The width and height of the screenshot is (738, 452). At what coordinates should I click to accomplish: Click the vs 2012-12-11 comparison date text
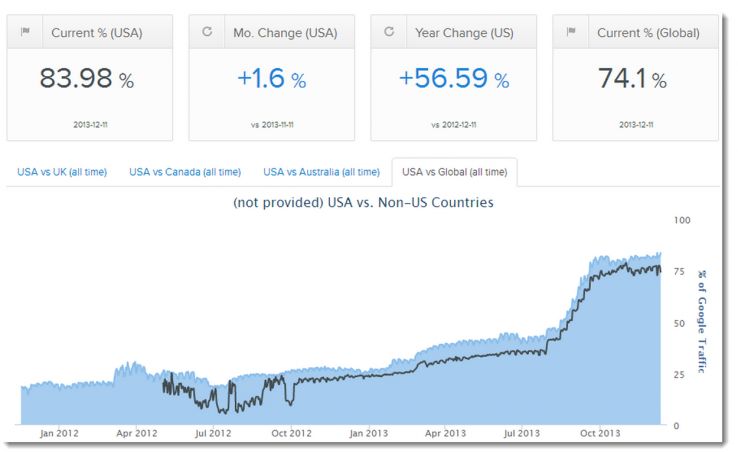pyautogui.click(x=453, y=125)
